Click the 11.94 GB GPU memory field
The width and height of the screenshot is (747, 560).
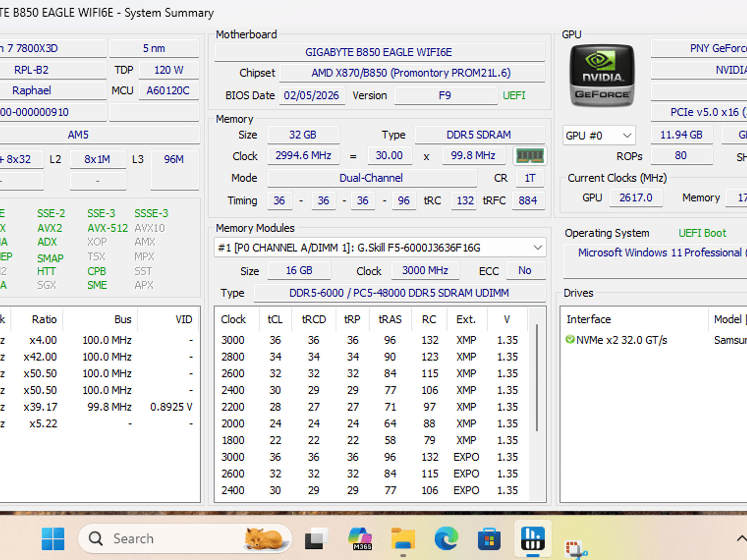click(x=681, y=135)
